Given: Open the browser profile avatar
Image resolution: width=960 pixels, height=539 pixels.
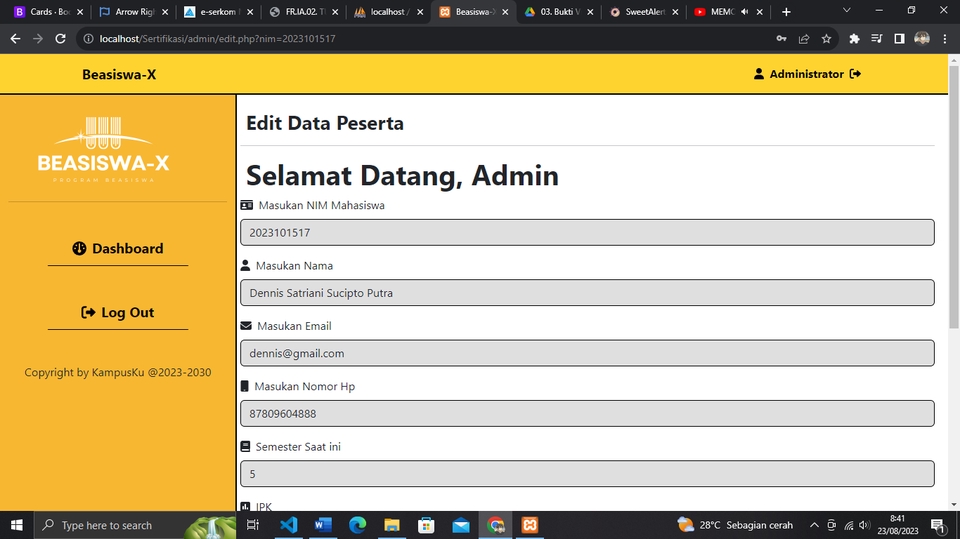Looking at the screenshot, I should (922, 39).
